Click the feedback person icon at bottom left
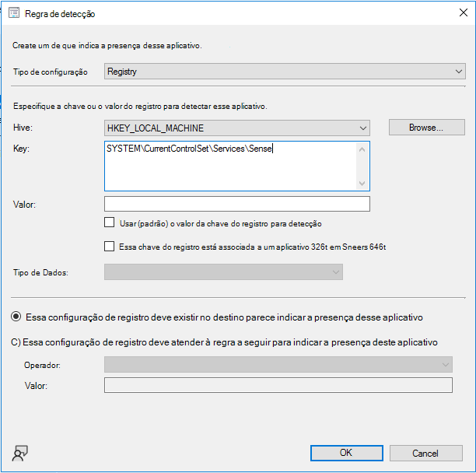Image resolution: width=476 pixels, height=473 pixels. [x=20, y=453]
